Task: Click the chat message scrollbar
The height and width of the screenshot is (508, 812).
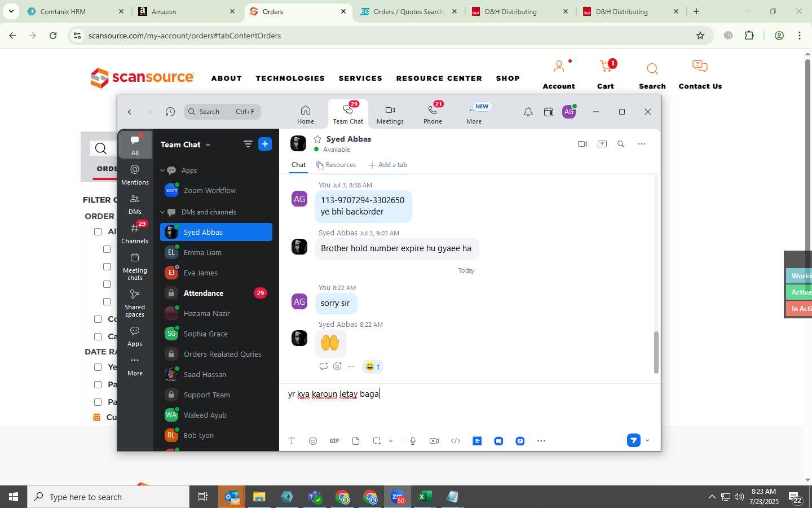Action: pos(656,352)
